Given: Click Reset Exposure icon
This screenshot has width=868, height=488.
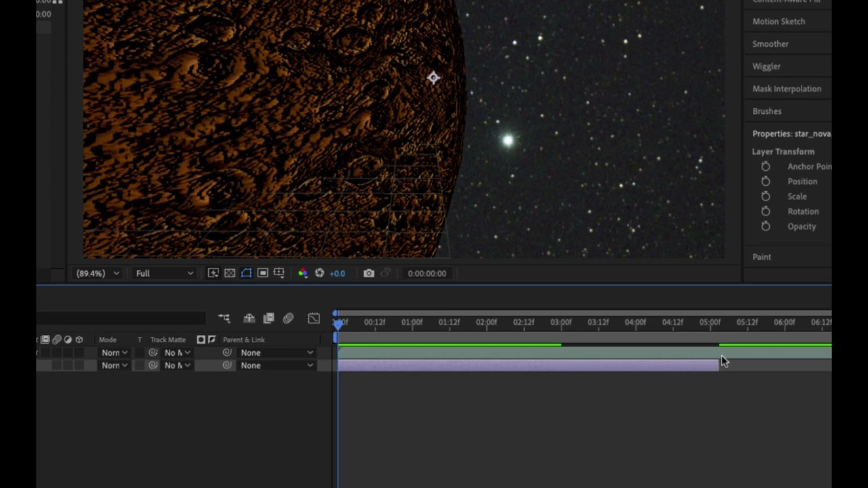Looking at the screenshot, I should point(319,273).
